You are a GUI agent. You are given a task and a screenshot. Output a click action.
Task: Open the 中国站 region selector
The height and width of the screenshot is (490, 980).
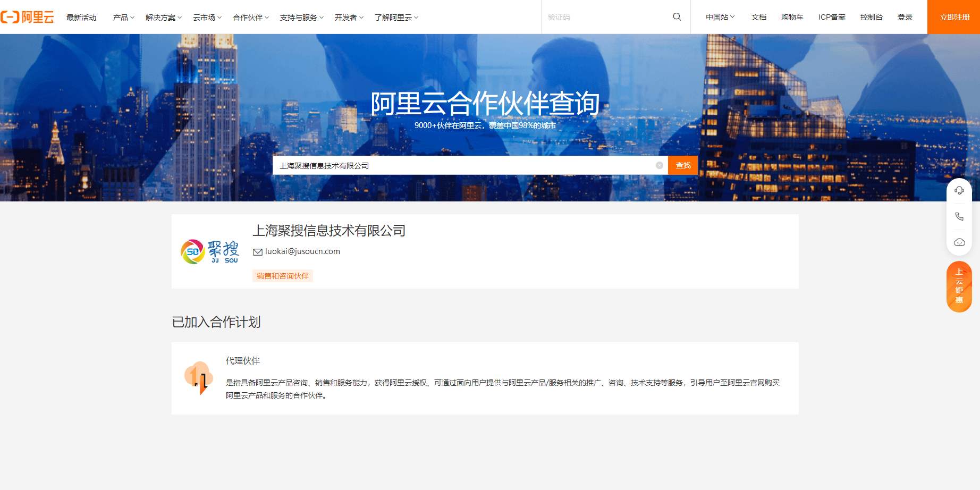720,17
